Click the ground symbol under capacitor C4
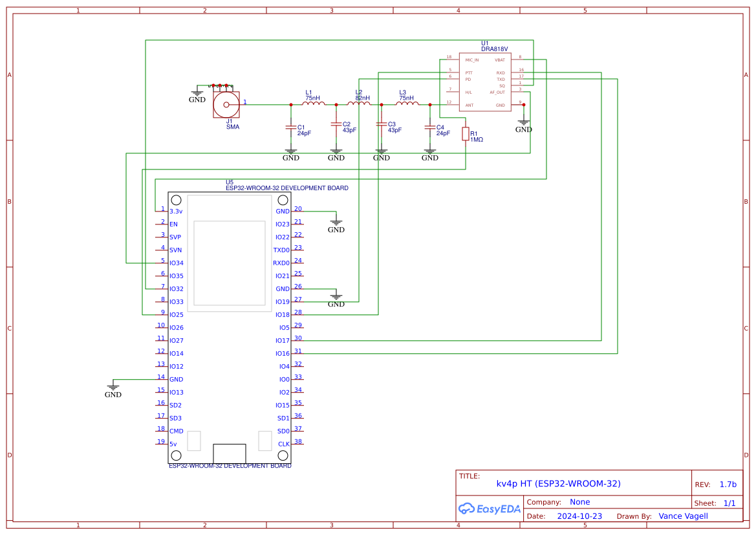This screenshot has height=535, width=756. pos(429,155)
